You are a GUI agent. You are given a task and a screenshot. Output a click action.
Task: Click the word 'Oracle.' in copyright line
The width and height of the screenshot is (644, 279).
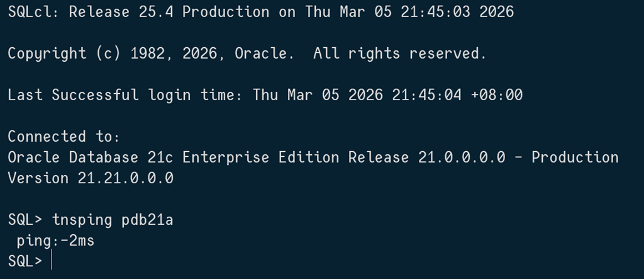[264, 54]
